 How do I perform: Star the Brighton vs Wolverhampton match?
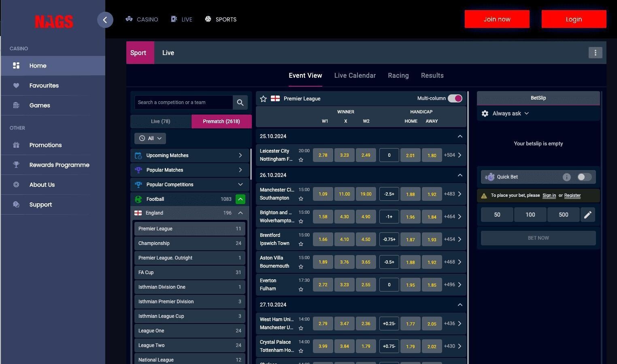301,221
